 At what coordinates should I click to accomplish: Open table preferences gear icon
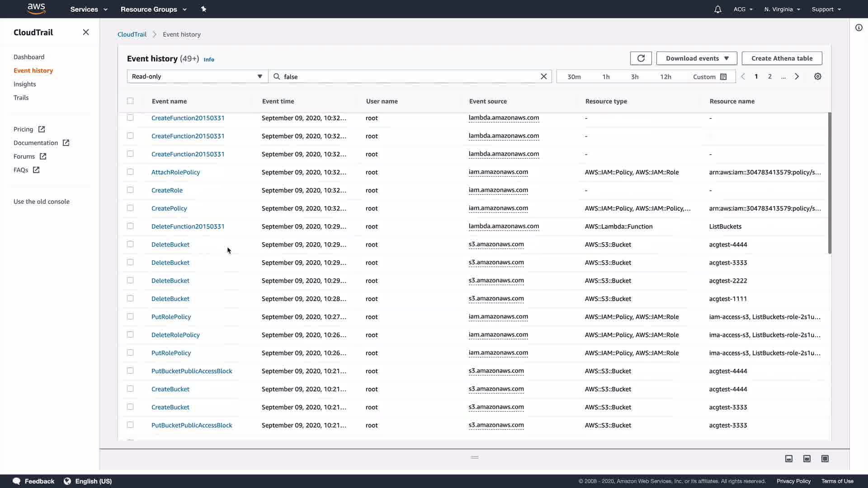click(x=817, y=77)
